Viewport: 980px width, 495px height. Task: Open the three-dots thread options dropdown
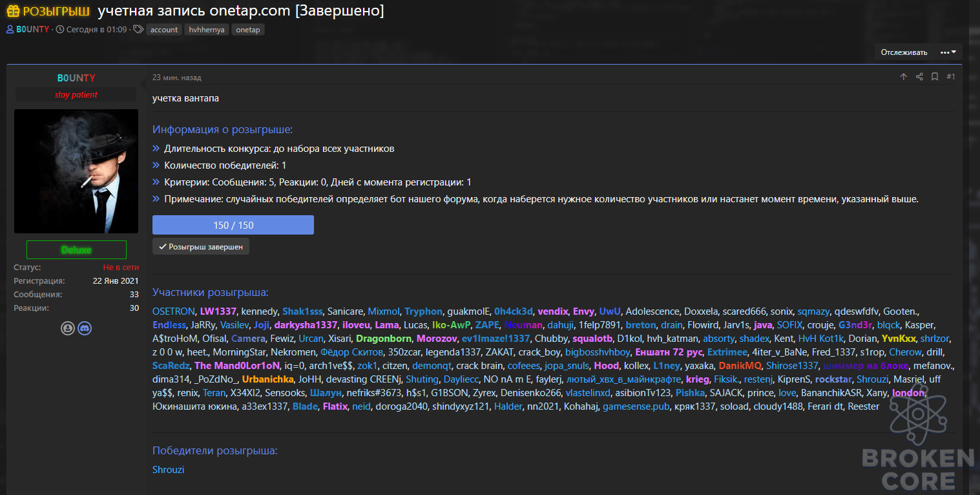click(x=948, y=52)
